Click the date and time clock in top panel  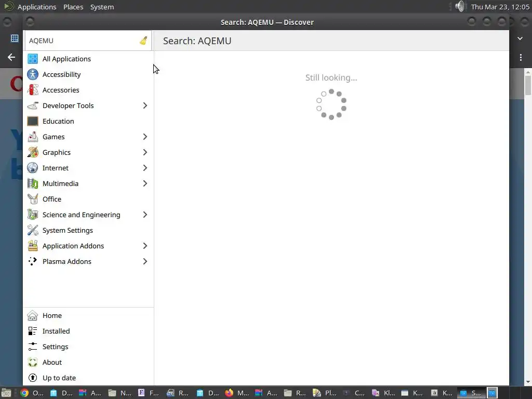pyautogui.click(x=500, y=7)
